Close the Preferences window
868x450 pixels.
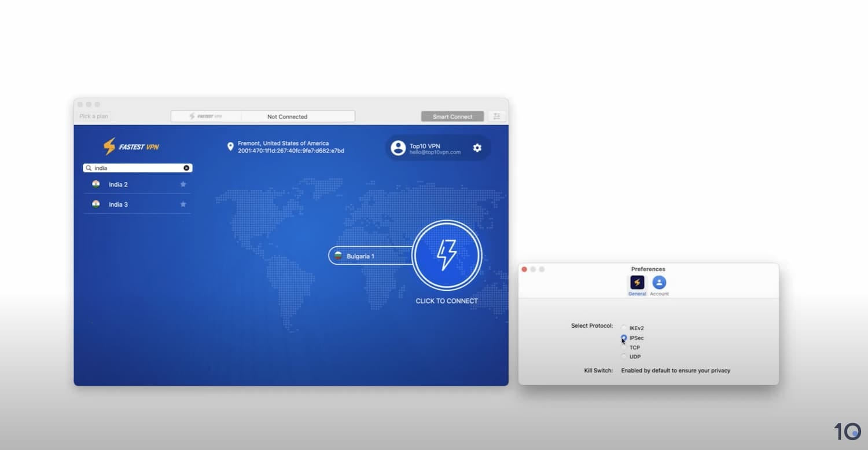(x=524, y=269)
